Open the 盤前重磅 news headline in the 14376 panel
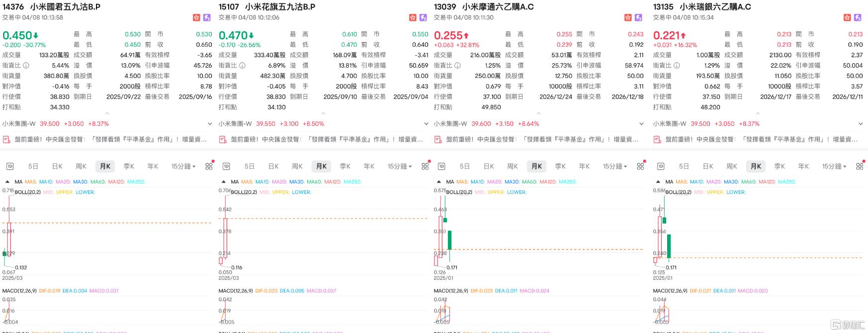 110,140
